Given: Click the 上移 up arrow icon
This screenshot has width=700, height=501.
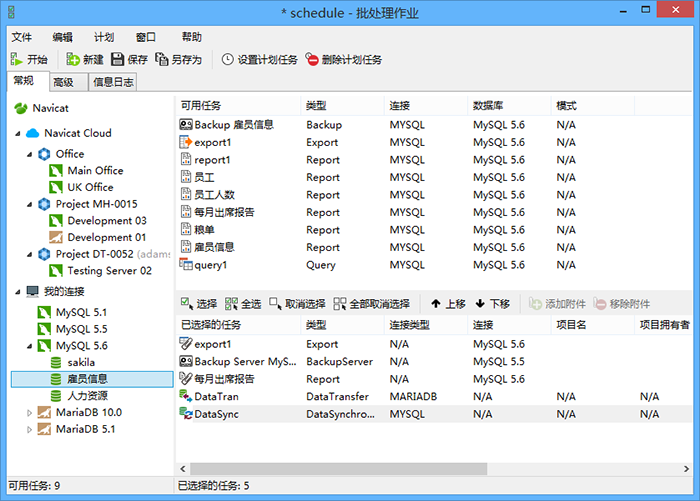Looking at the screenshot, I should (x=436, y=304).
